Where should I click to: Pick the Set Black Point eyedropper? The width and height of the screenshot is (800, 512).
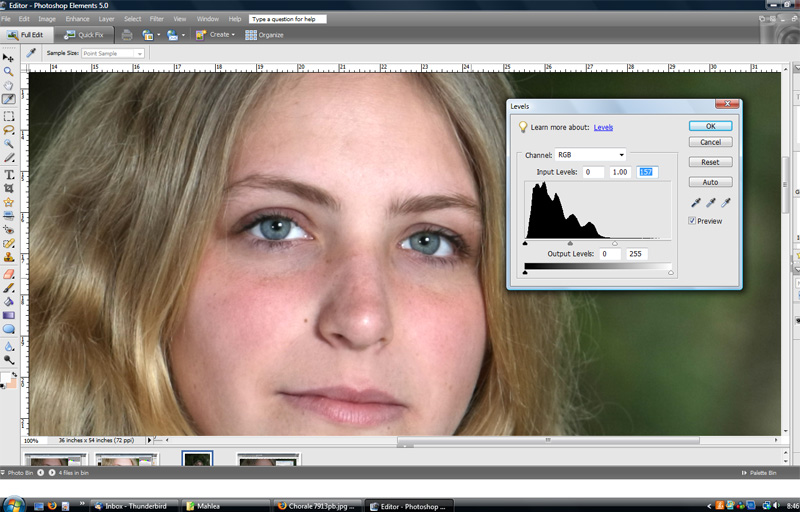[x=695, y=202]
